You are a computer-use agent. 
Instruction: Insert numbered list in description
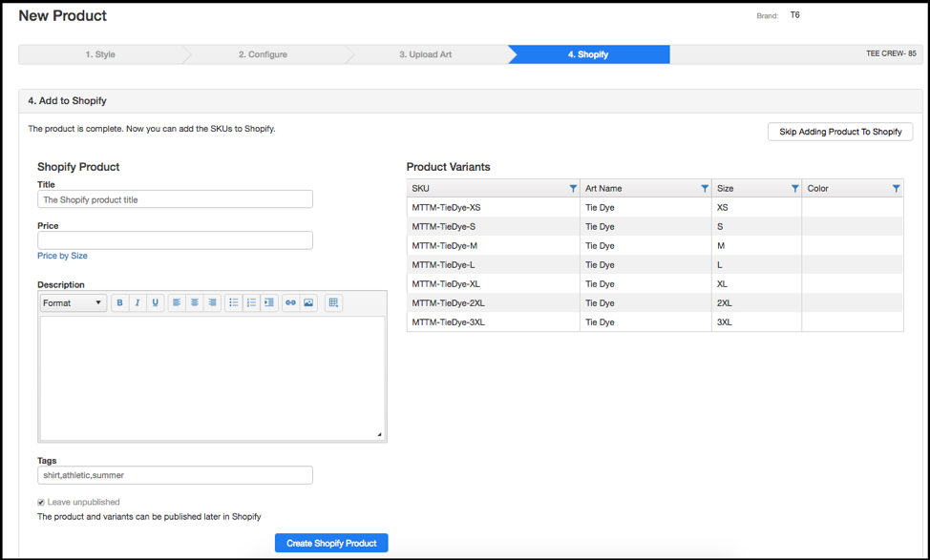click(x=251, y=302)
